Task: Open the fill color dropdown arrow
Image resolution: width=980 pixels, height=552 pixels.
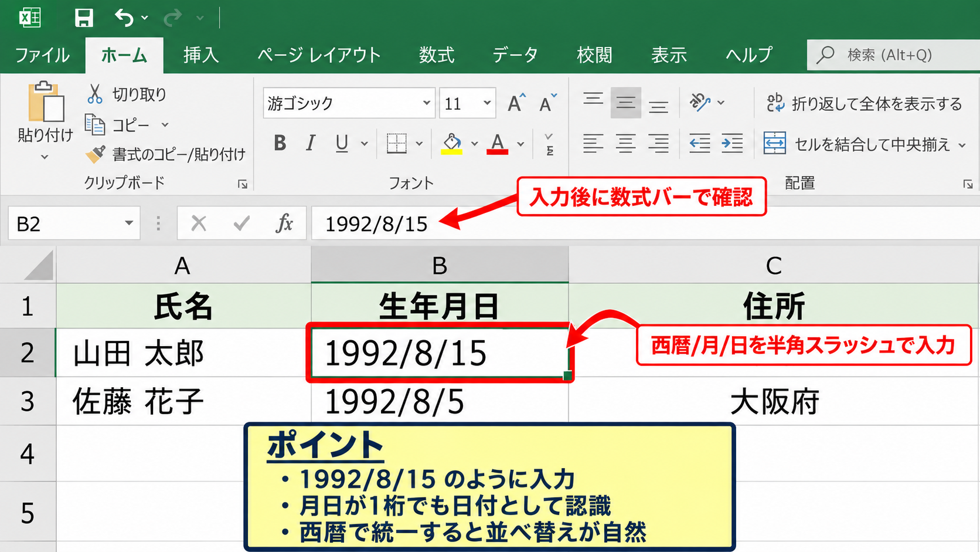Action: pos(474,143)
